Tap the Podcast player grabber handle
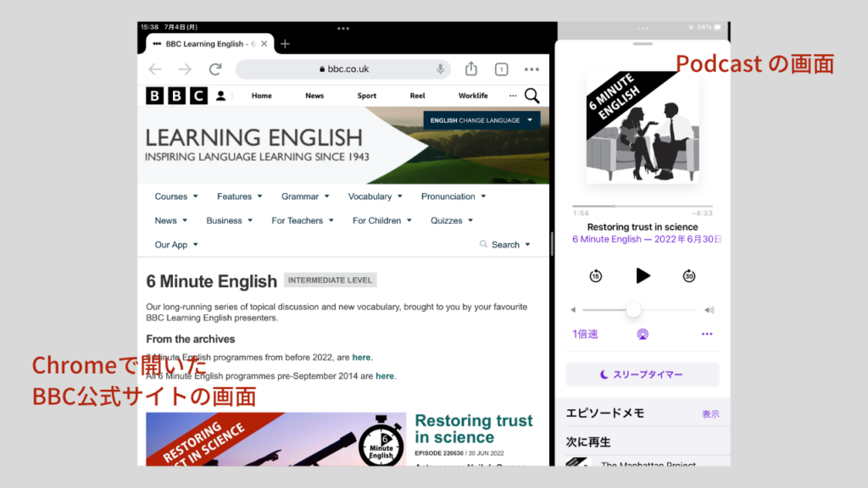Screen dimensions: 868x488 coord(643,44)
